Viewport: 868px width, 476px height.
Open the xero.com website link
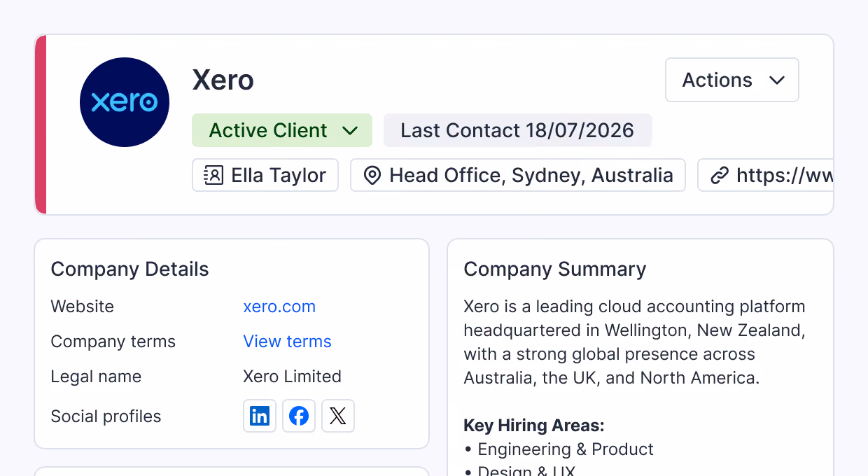coord(279,307)
